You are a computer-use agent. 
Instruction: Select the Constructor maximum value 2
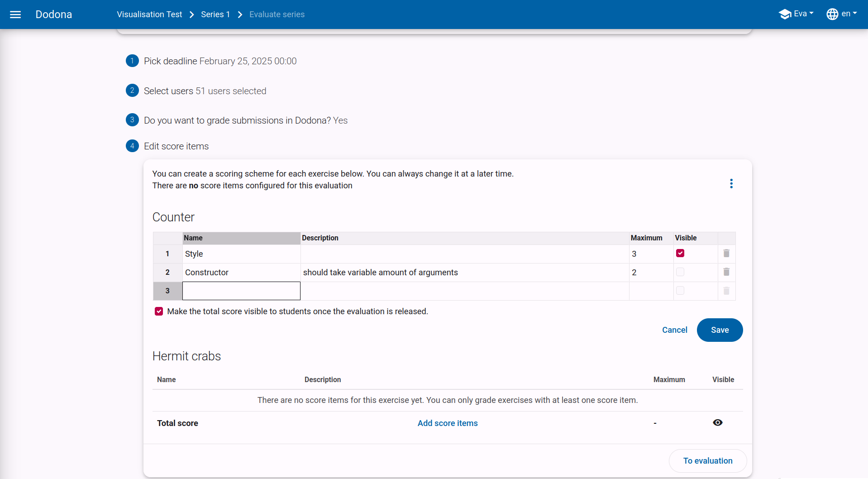coord(651,273)
